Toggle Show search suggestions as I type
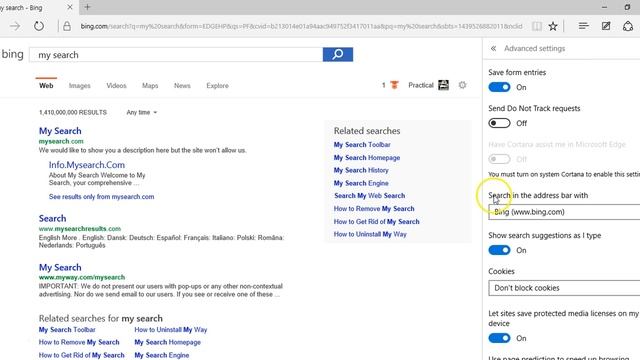 [499, 250]
